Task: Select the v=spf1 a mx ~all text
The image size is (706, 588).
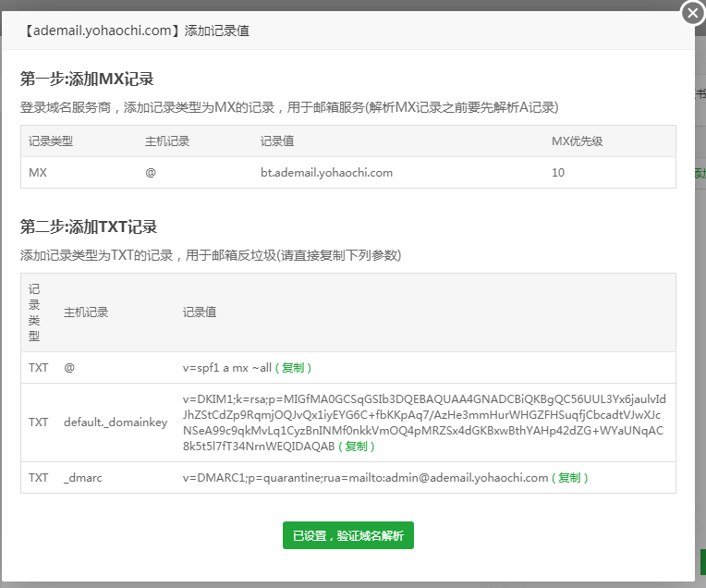Action: click(x=227, y=368)
